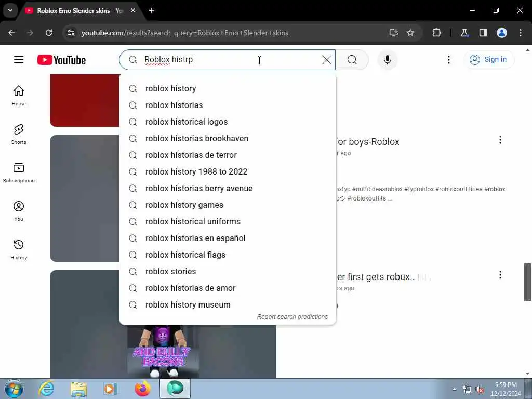
Task: Open Shorts in the sidebar
Action: [x=19, y=134]
